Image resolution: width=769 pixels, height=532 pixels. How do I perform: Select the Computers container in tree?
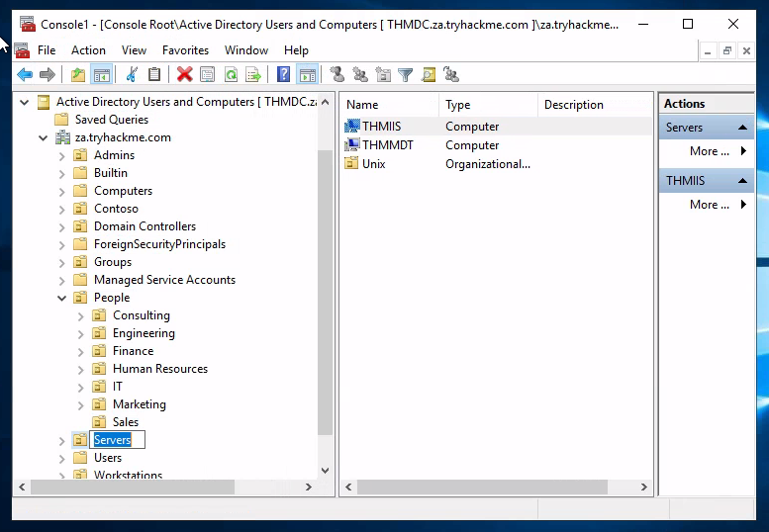tap(123, 191)
